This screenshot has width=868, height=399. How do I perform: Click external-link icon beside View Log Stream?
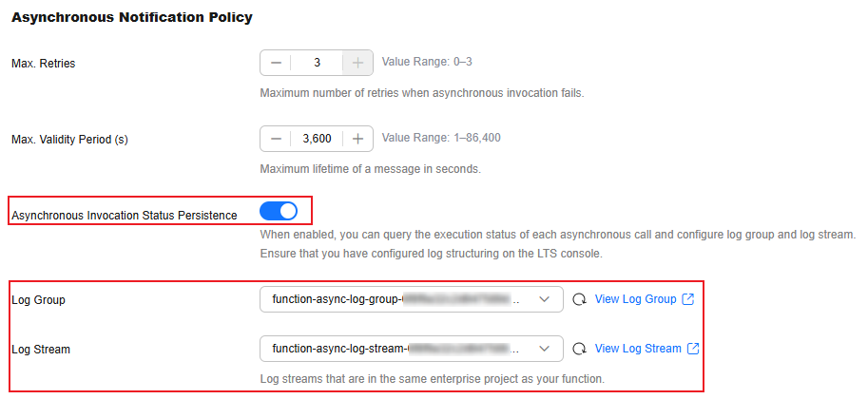click(x=693, y=349)
